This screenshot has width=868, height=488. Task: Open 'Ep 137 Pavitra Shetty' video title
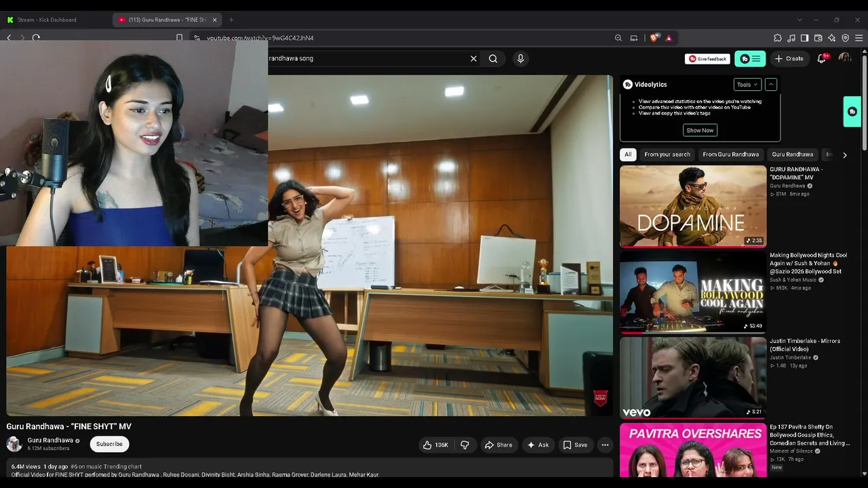click(810, 435)
